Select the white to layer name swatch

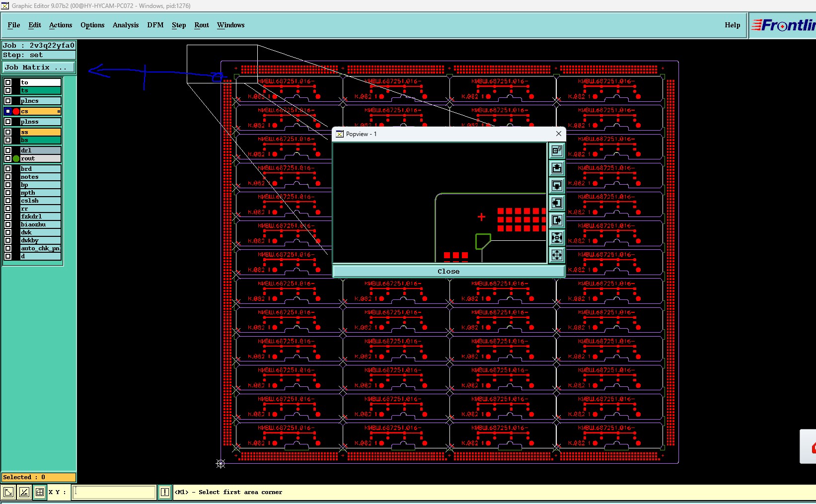point(41,82)
